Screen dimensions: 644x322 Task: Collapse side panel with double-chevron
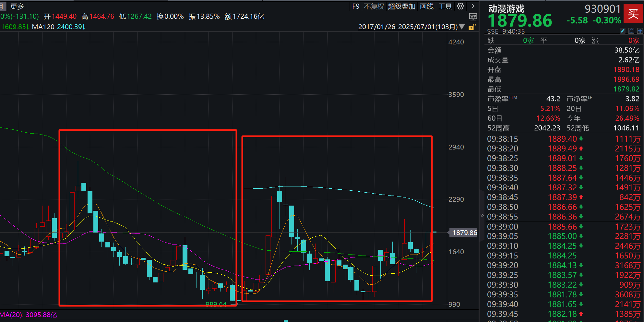[482, 216]
